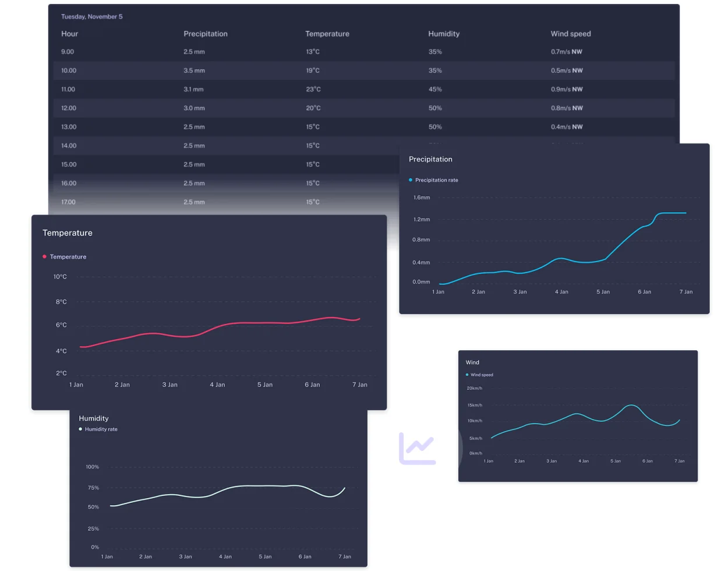Click the Wind speed legend label

482,375
